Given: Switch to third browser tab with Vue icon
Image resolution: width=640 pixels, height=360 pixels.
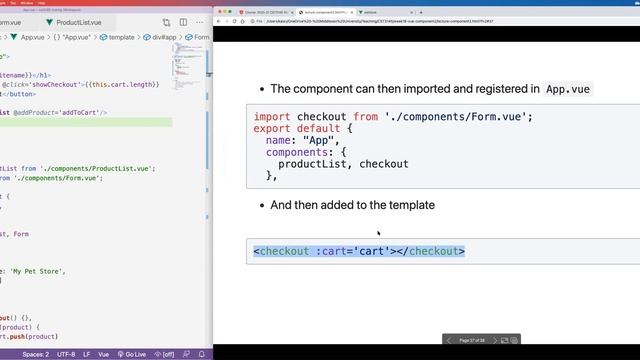Looking at the screenshot, I should tap(384, 12).
